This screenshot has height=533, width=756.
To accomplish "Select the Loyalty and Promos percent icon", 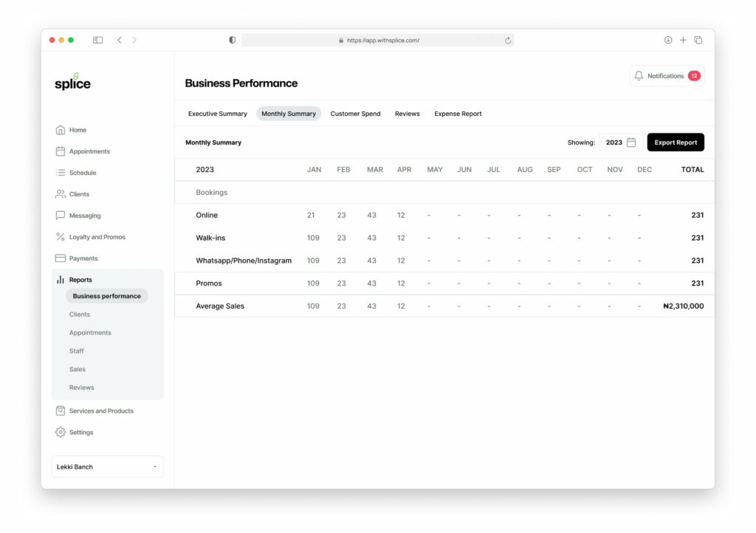I will [x=61, y=236].
